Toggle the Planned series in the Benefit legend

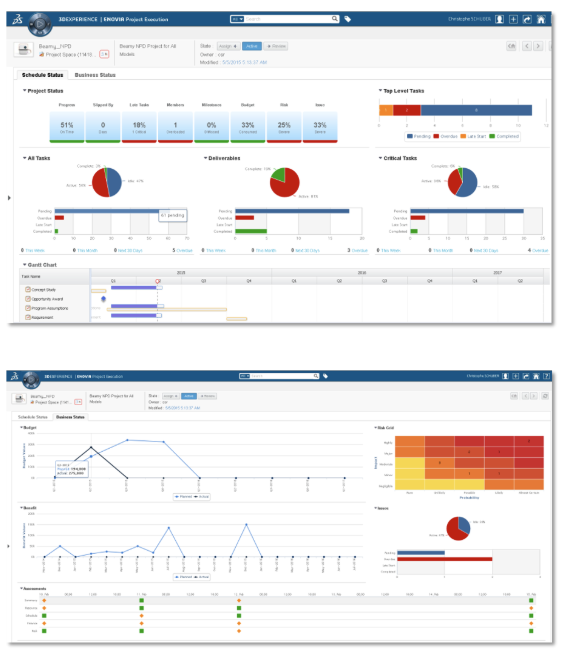pos(183,577)
